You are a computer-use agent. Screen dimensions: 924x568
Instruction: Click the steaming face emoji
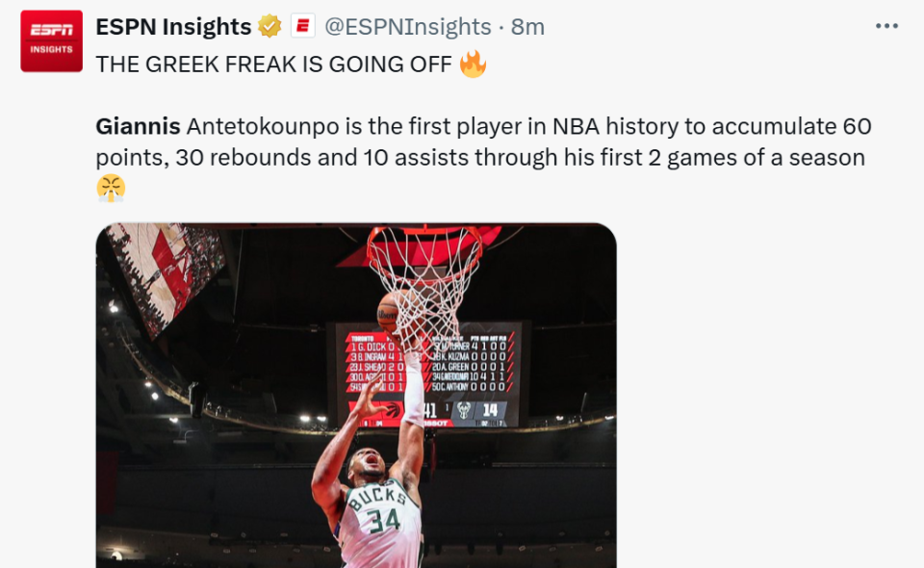[111, 188]
